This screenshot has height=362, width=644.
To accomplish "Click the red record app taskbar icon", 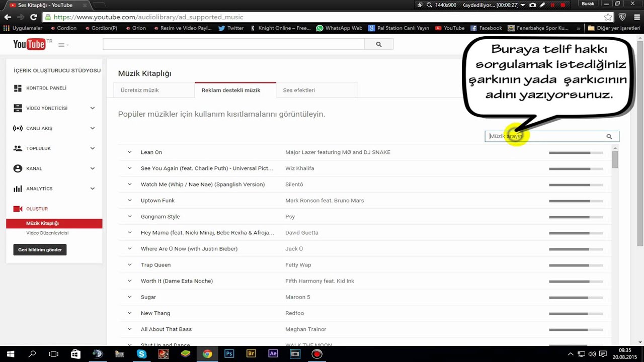I will click(x=316, y=354).
